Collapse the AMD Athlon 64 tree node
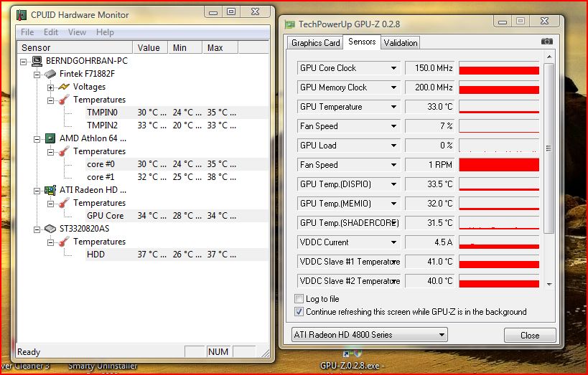 (x=37, y=139)
